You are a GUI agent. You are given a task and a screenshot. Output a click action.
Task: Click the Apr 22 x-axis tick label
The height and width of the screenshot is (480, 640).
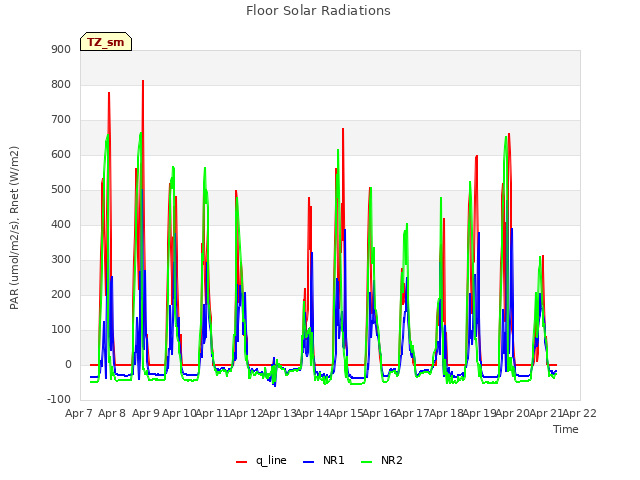580,413
